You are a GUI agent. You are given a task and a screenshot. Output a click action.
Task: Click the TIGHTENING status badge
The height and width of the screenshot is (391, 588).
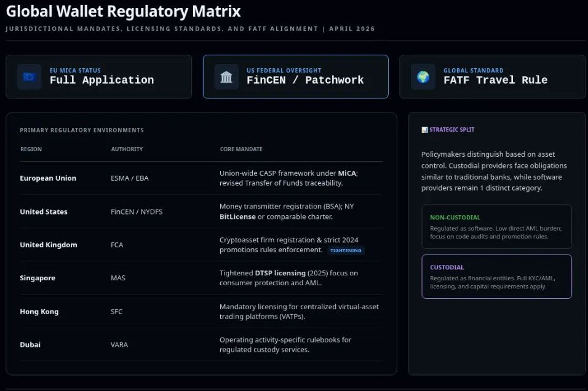[346, 251]
